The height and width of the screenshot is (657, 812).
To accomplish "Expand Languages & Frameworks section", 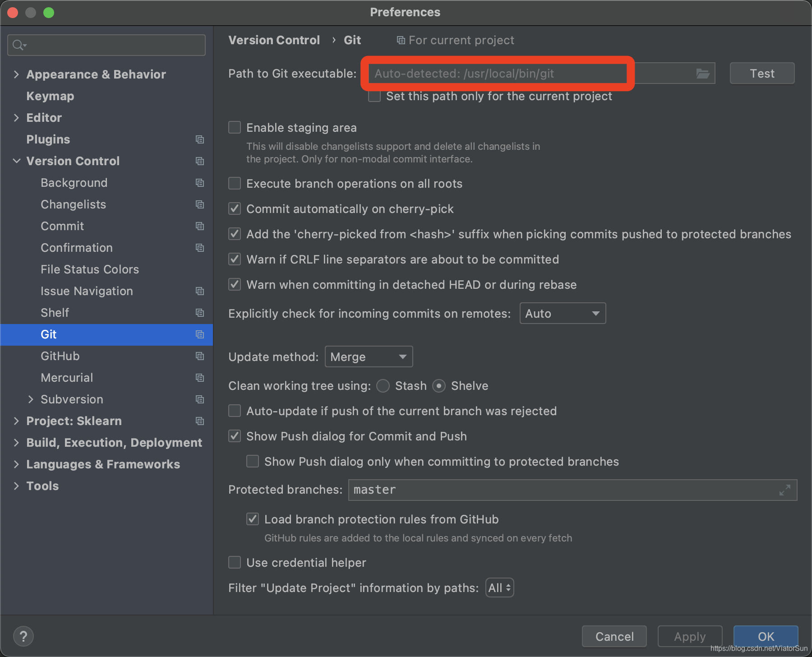I will [17, 464].
